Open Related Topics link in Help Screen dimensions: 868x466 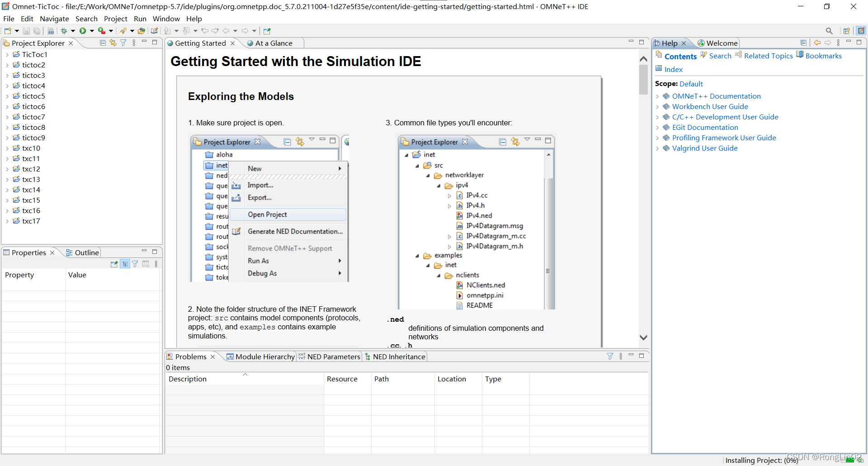[769, 56]
